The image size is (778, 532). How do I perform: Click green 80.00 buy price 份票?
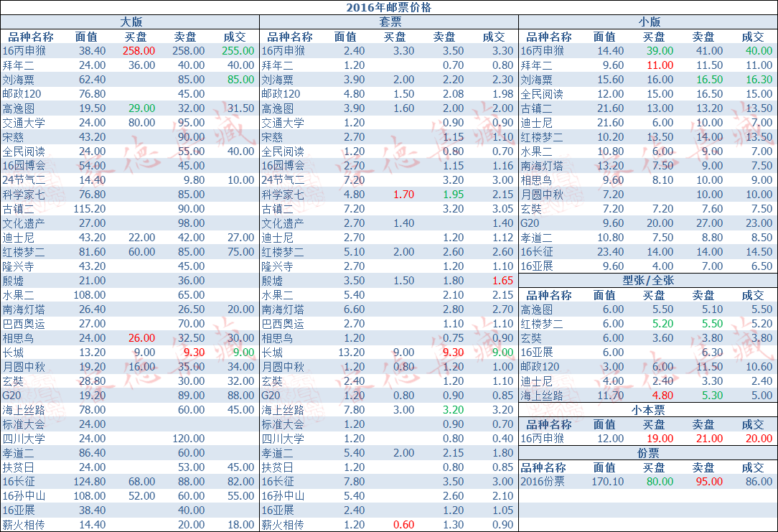coord(660,481)
